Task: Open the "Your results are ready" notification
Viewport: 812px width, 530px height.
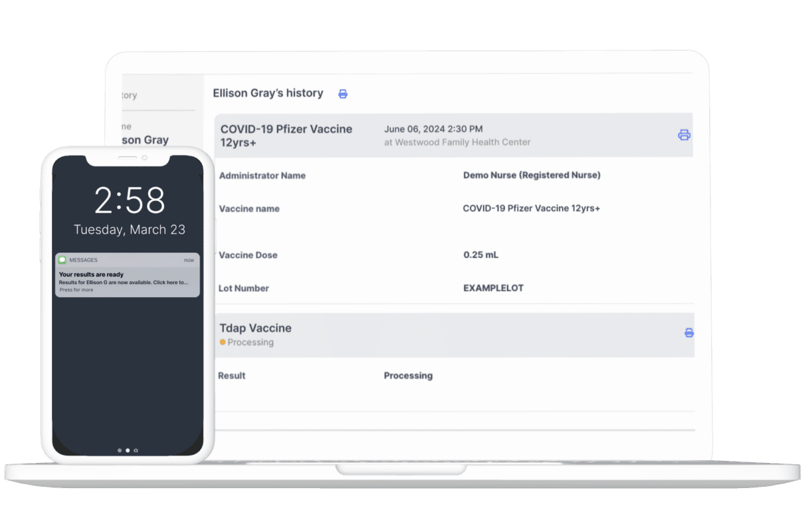Action: (91, 274)
